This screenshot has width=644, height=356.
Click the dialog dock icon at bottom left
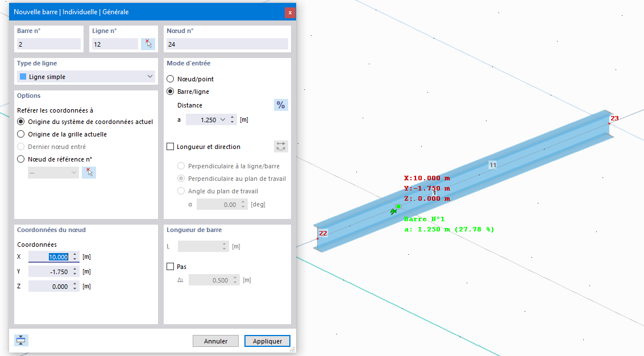coord(21,341)
